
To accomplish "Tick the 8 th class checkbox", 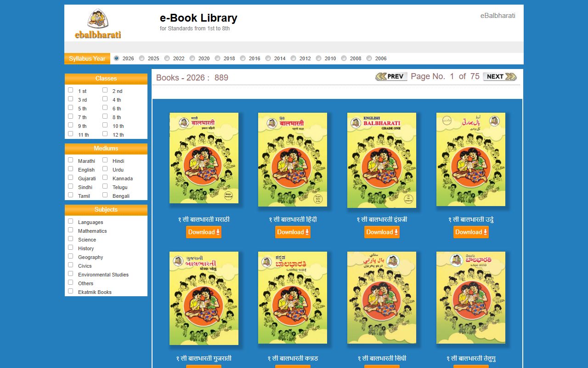I will pos(105,116).
